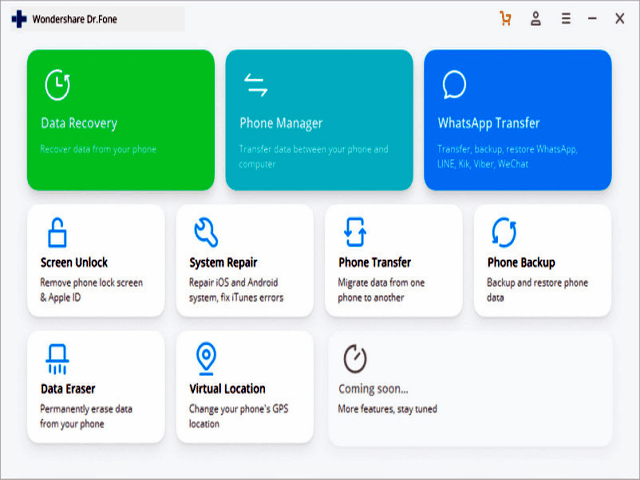Click the Coming soon timer icon

355,359
